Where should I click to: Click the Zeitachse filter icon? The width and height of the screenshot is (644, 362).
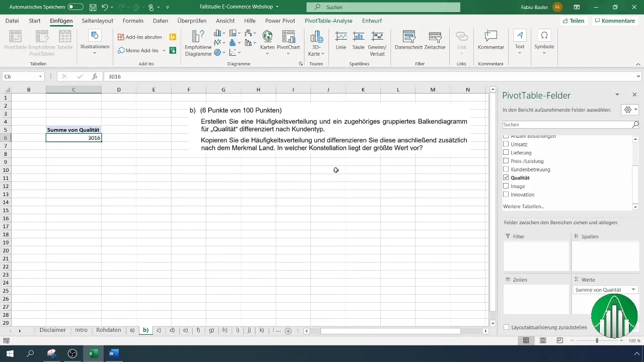click(434, 40)
